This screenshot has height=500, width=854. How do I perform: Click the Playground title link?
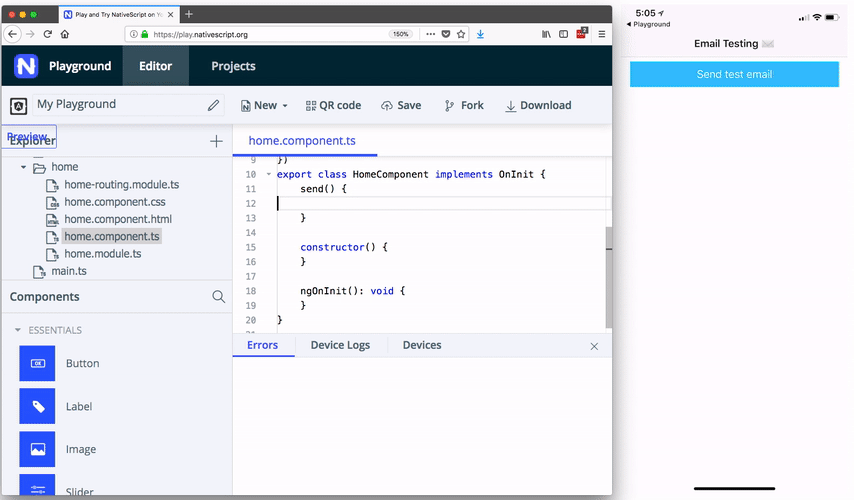(80, 66)
